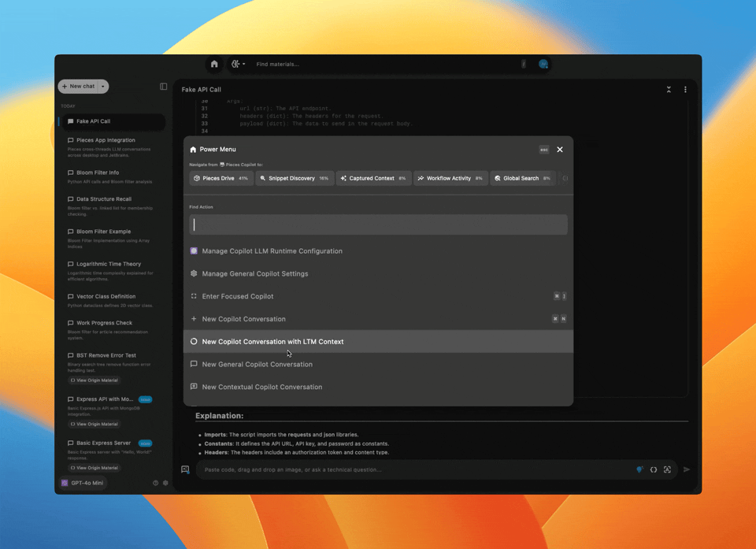Focus the Find materials search field

pos(386,64)
